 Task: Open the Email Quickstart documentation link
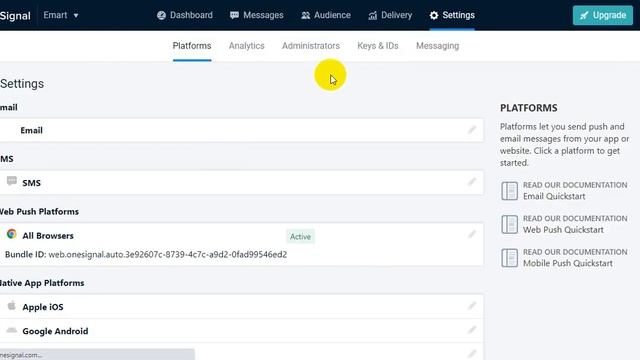pos(554,196)
